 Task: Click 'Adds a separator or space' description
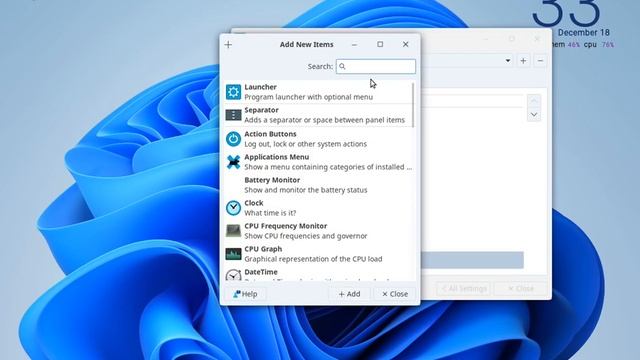pos(324,120)
